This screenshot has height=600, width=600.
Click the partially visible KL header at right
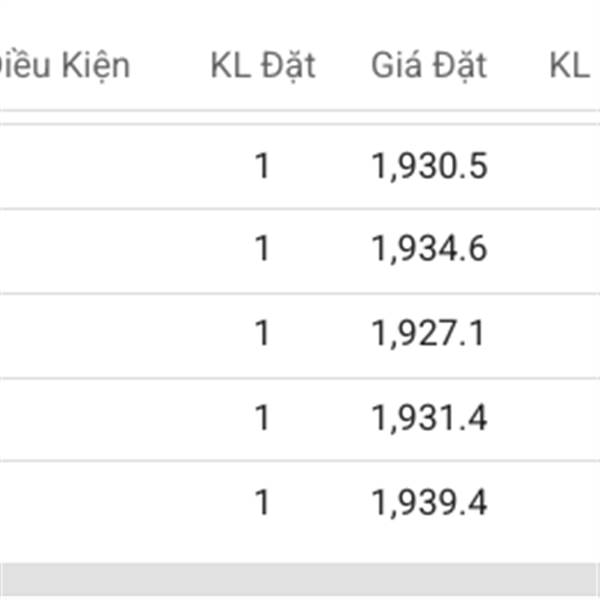click(570, 66)
